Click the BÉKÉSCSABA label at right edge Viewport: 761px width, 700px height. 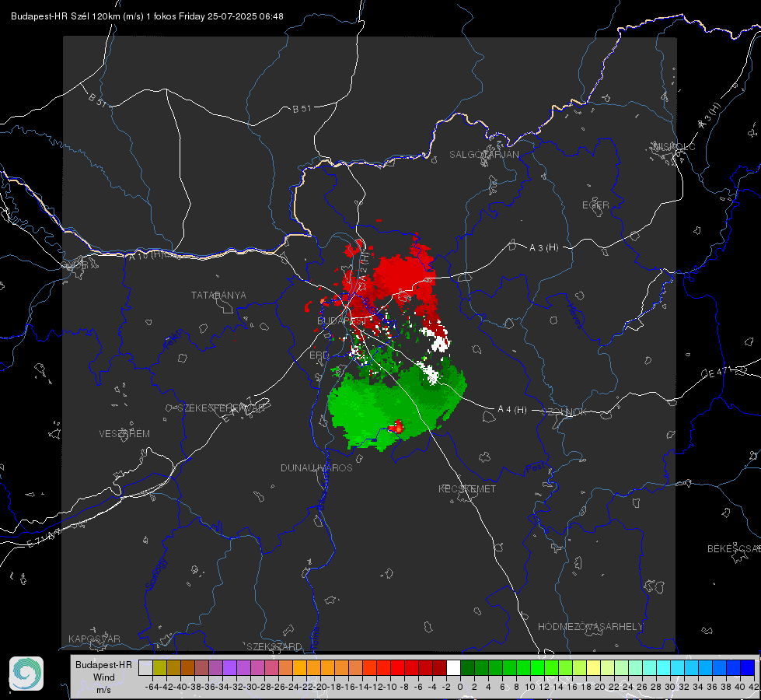734,549
